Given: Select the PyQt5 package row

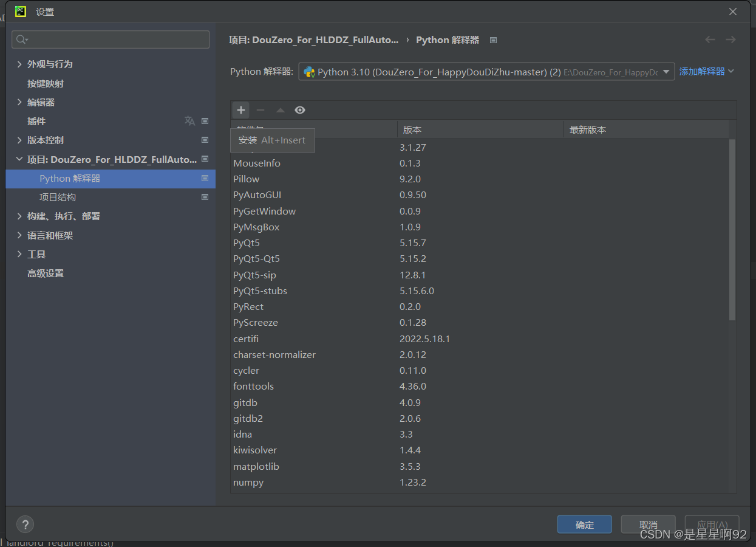Looking at the screenshot, I should [x=480, y=243].
